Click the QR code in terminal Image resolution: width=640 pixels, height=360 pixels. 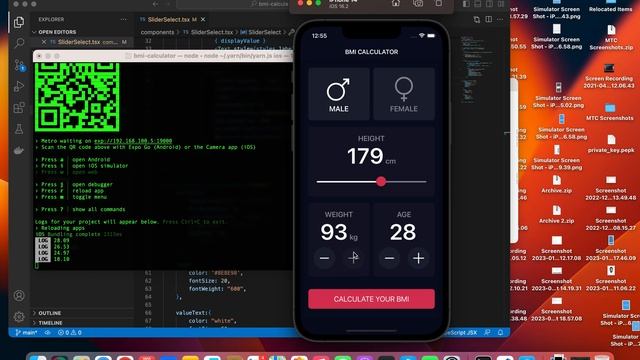click(77, 97)
